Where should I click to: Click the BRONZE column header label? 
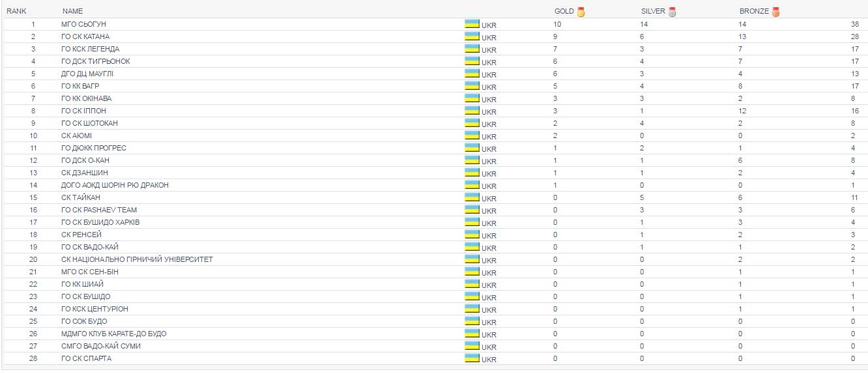(754, 12)
